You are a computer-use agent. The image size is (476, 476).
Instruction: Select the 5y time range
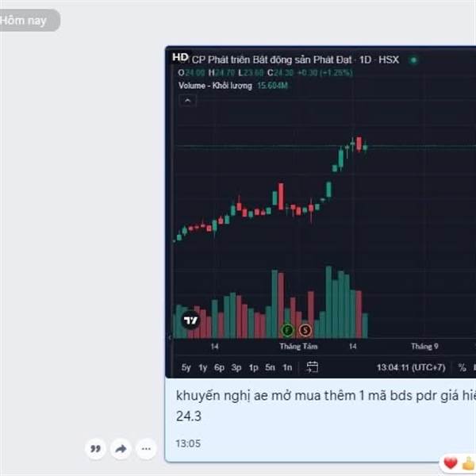[x=186, y=367]
